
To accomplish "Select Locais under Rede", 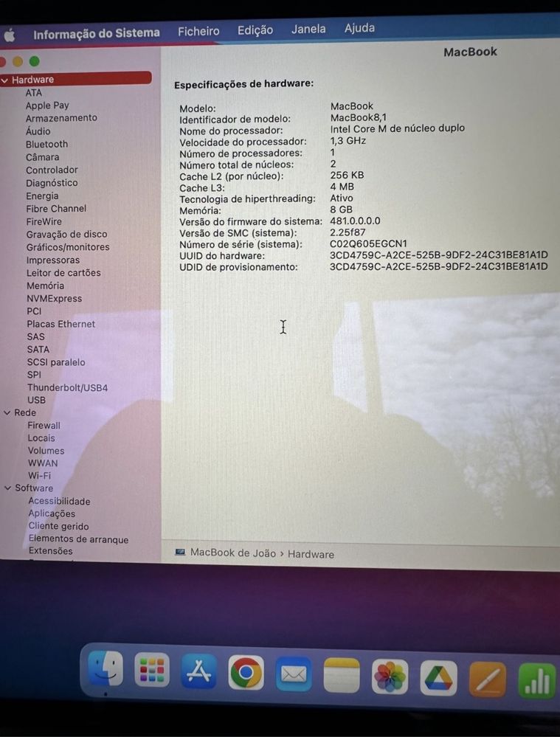I will click(x=41, y=438).
